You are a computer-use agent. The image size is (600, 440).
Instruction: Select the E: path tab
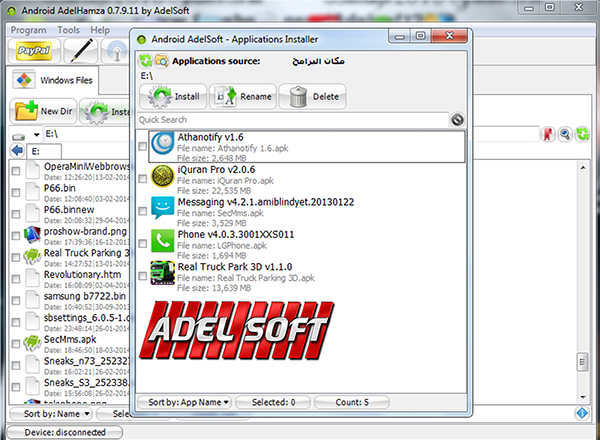coord(44,151)
